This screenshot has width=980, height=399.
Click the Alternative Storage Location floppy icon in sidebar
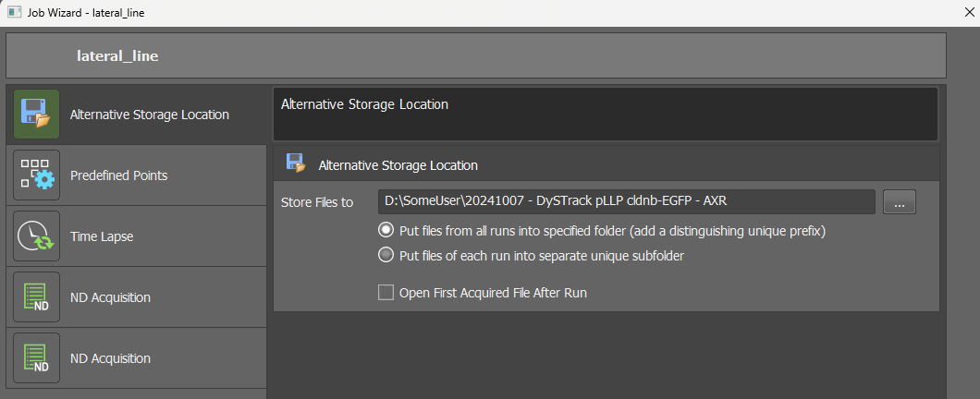click(37, 115)
